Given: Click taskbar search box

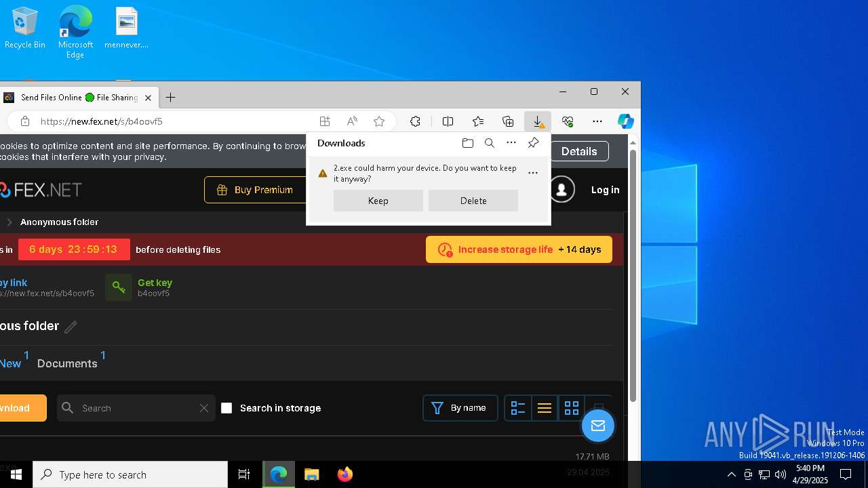Looking at the screenshot, I should pos(130,474).
